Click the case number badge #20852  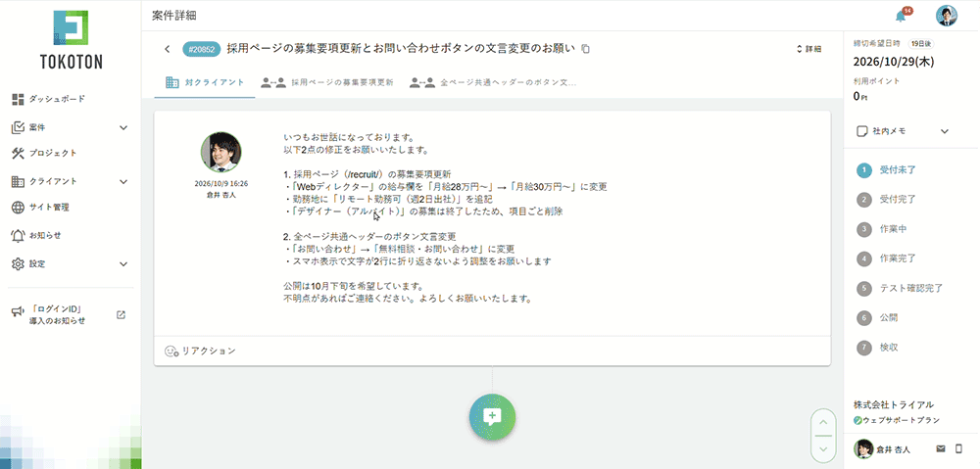click(x=201, y=49)
